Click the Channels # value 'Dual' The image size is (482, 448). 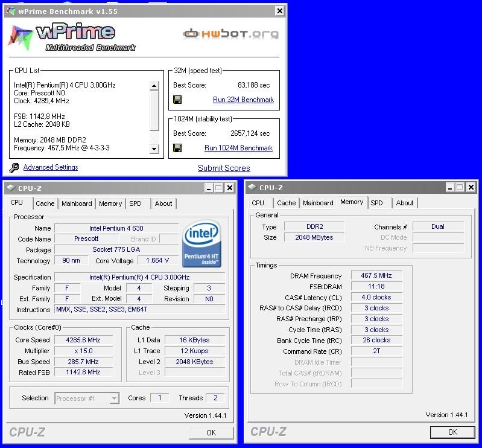pos(438,226)
